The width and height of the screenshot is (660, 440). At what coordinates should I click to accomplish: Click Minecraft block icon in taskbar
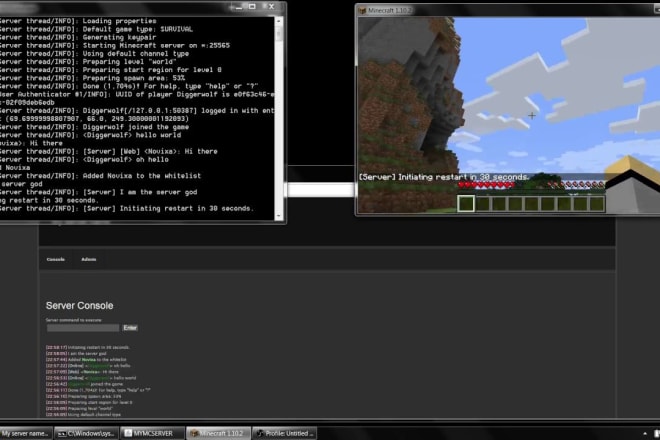(194, 433)
